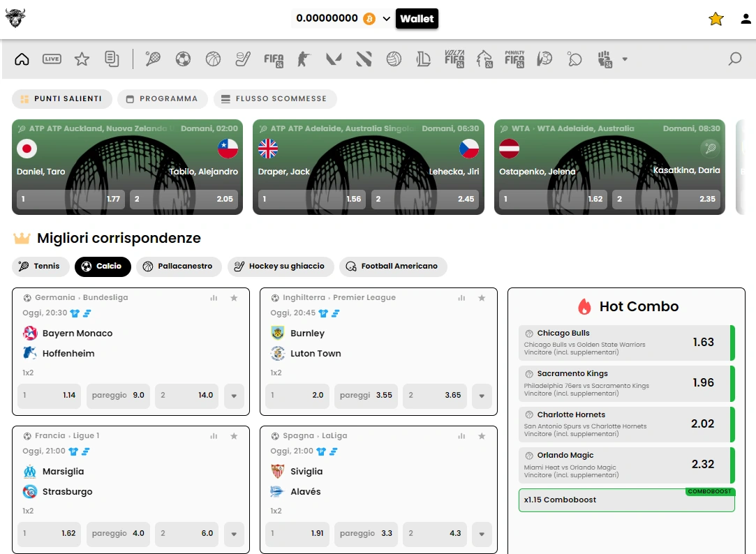Viewport: 756px width, 554px height.
Task: Open the bet slip document icon
Action: pyautogui.click(x=112, y=59)
